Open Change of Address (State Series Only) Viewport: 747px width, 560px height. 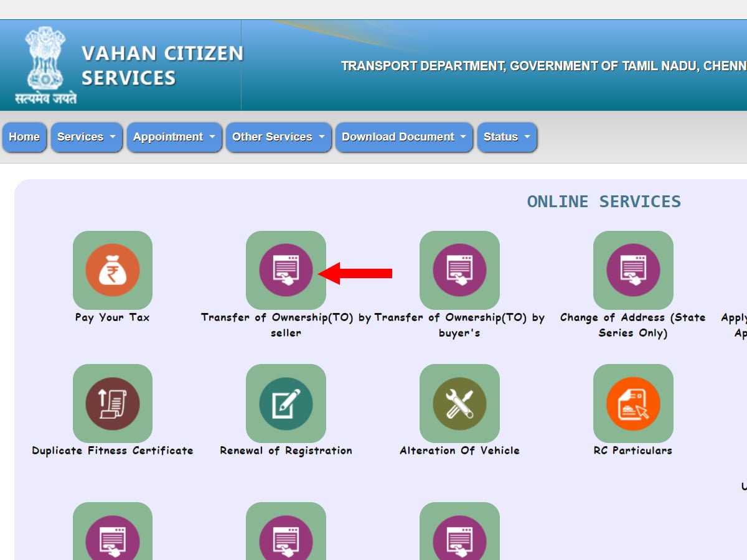coord(634,271)
